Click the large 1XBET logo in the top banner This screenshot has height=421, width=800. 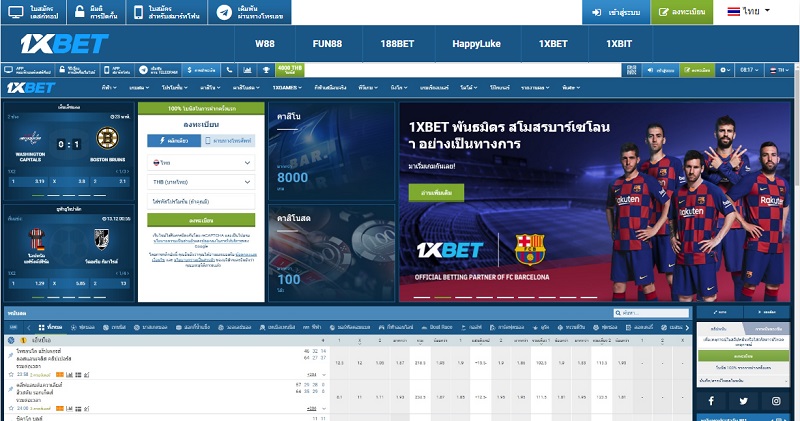coord(64,44)
